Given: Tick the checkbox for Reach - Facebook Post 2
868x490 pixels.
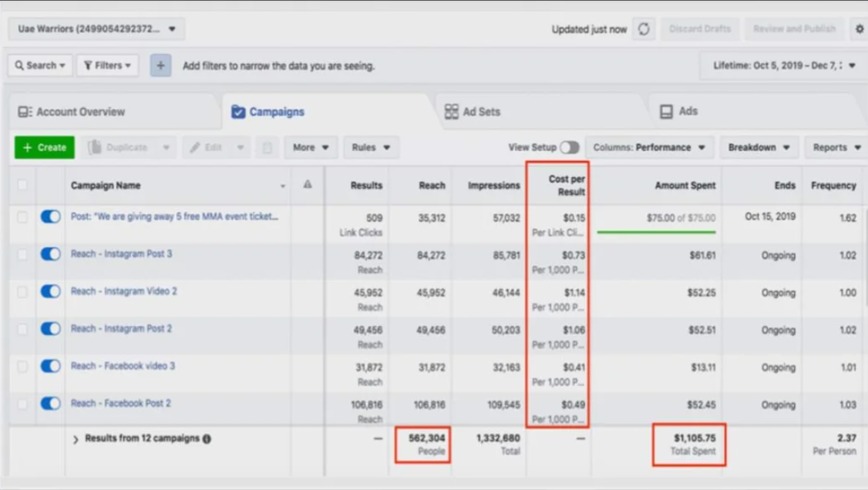Looking at the screenshot, I should (22, 404).
